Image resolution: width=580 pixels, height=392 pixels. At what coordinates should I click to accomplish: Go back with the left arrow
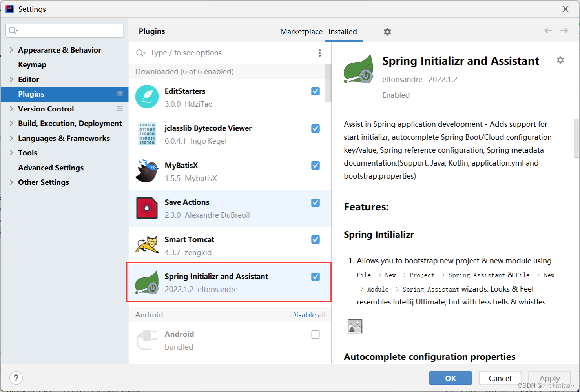tap(548, 31)
